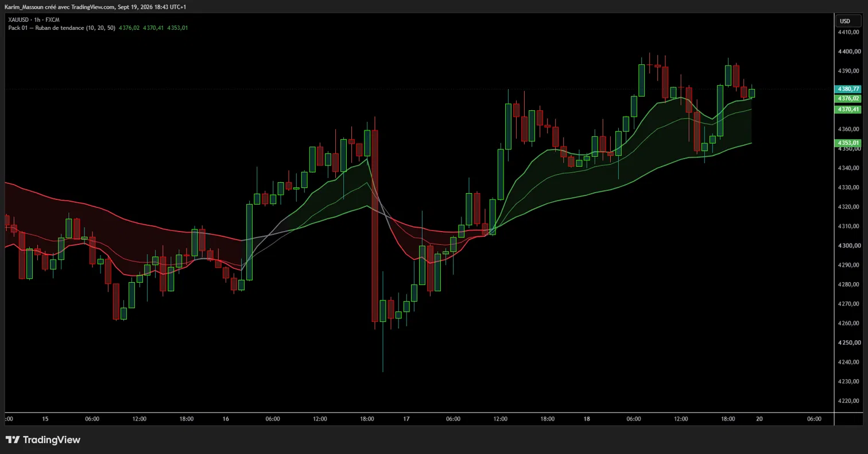868x454 pixels.
Task: Click the 4330,00 price axis label
Action: pos(848,187)
